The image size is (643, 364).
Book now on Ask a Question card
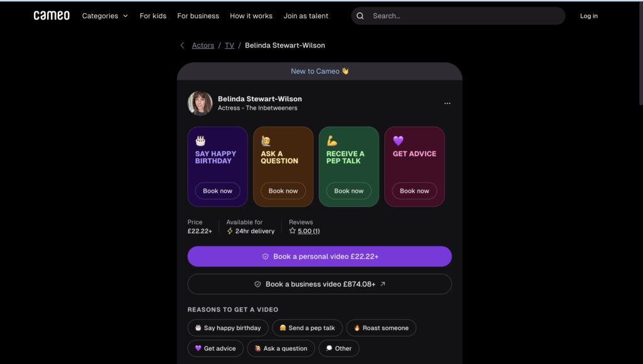283,191
